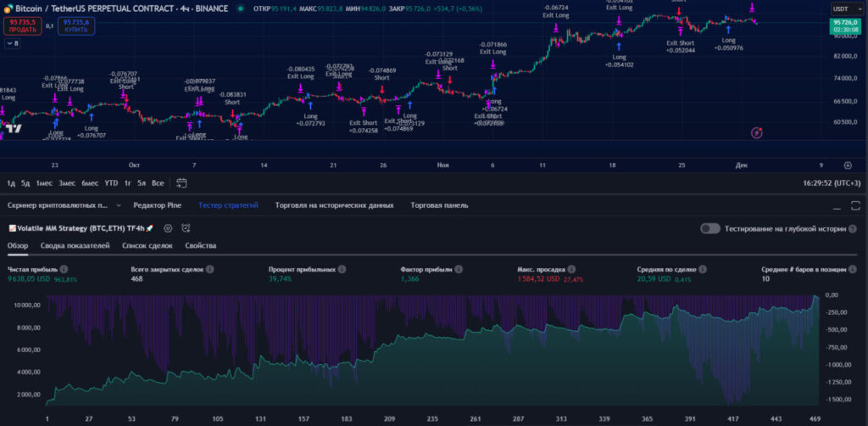868x426 pixels.
Task: Toggle Тестирование на глубокой истории switch
Action: pos(710,229)
